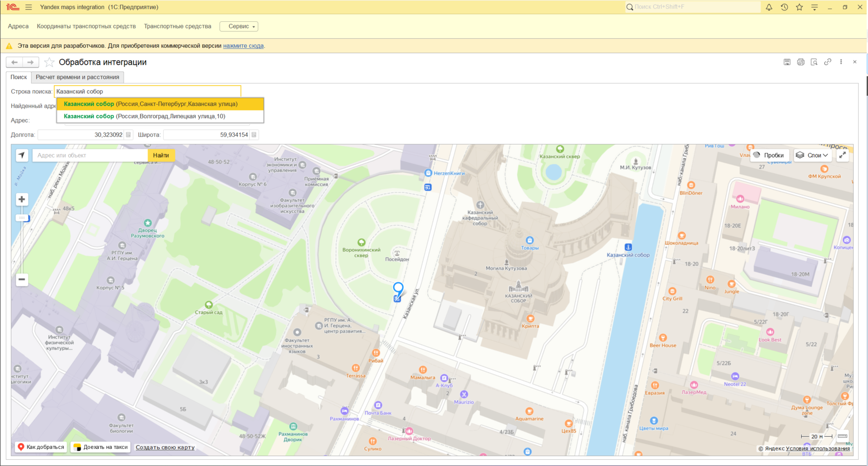Viewport: 868px width, 466px height.
Task: Click the Казанский собор pier marker
Action: click(x=628, y=247)
